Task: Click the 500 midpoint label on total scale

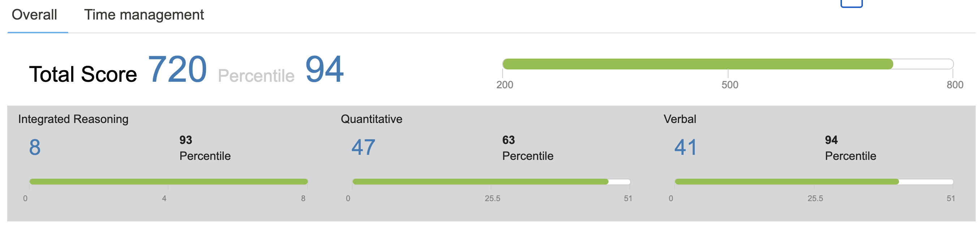Action: (730, 85)
